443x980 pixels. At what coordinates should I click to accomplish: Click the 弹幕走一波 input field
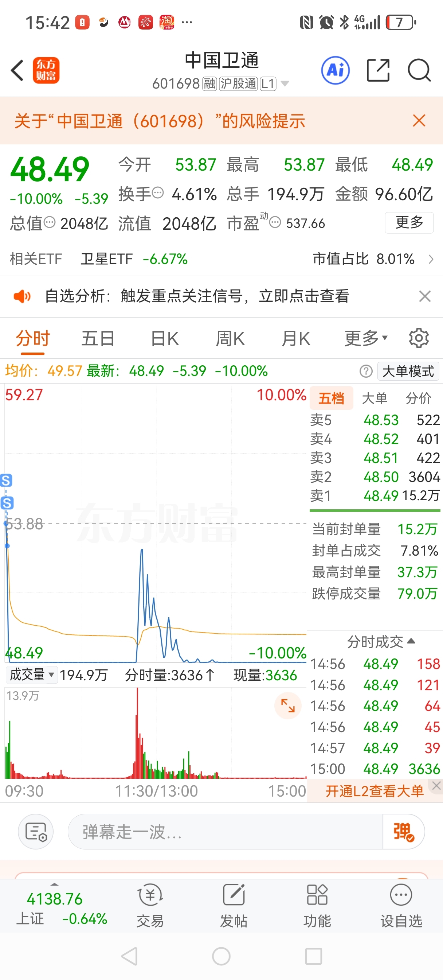225,832
